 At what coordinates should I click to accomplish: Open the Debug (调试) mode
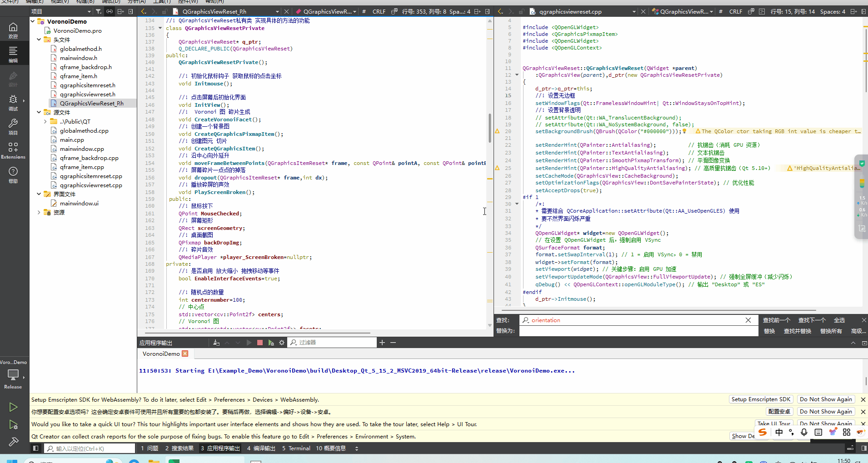click(13, 103)
